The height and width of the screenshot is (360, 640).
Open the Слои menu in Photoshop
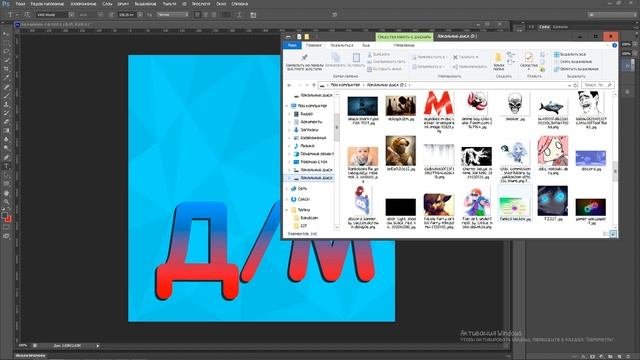pos(107,4)
